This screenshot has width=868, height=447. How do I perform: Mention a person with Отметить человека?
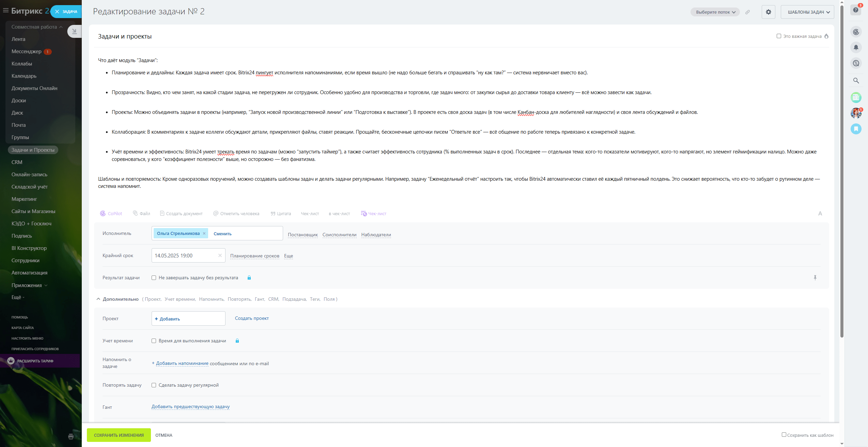(x=236, y=214)
